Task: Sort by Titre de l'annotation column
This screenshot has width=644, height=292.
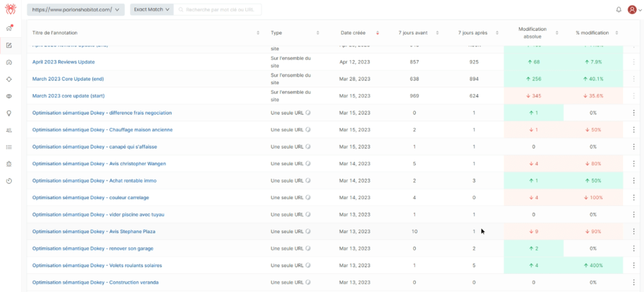Action: (x=258, y=33)
